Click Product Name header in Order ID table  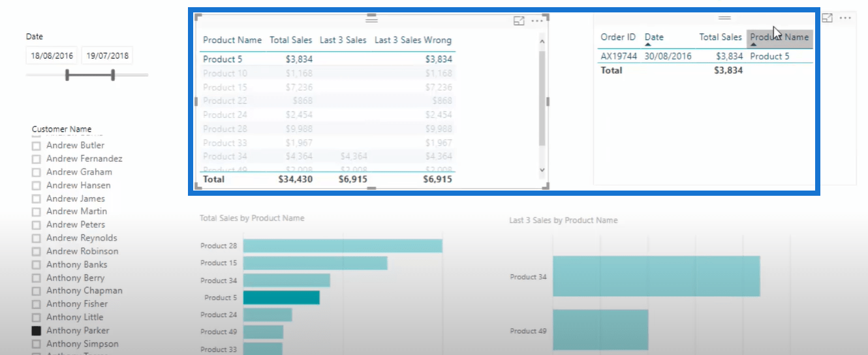tap(780, 37)
